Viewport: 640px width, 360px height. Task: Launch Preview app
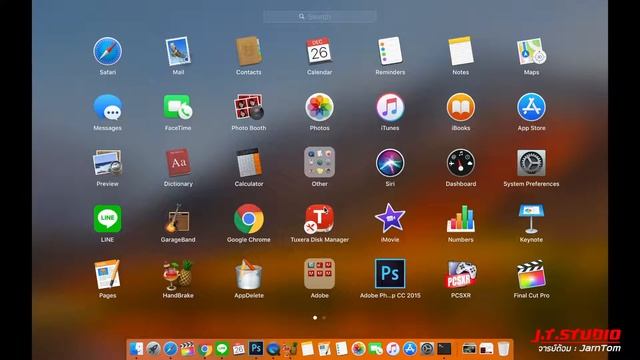[x=107, y=163]
